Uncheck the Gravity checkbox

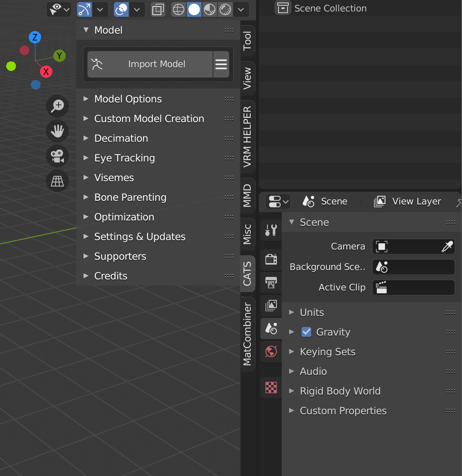[x=306, y=332]
